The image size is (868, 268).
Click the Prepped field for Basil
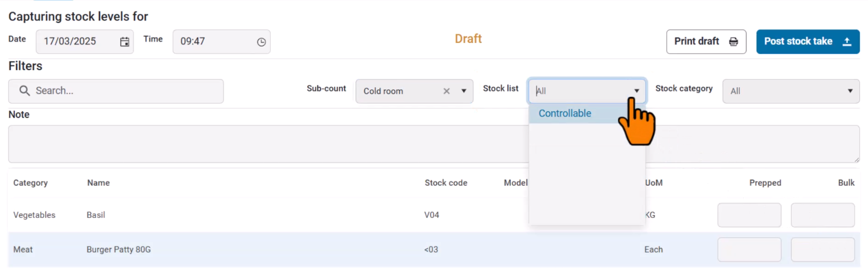[x=749, y=215]
